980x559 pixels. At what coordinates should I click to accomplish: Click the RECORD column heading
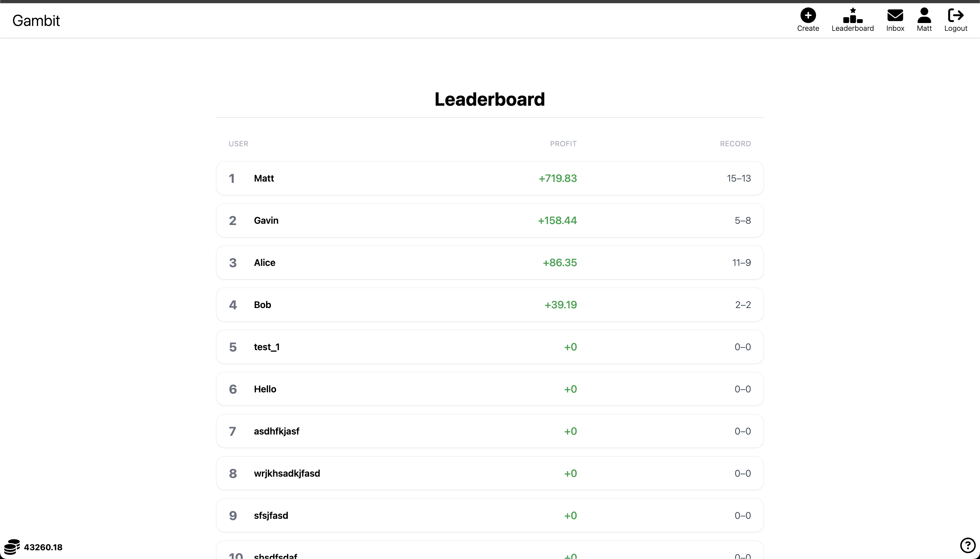coord(734,143)
